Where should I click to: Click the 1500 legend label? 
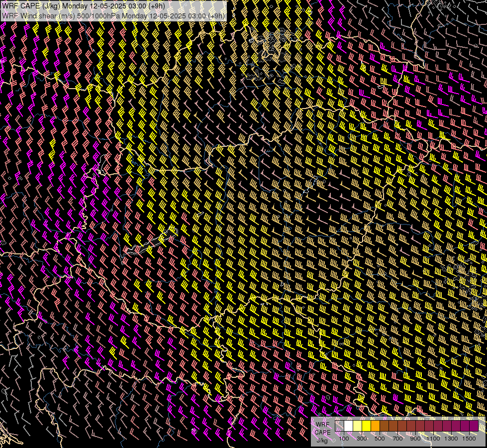[x=469, y=439]
